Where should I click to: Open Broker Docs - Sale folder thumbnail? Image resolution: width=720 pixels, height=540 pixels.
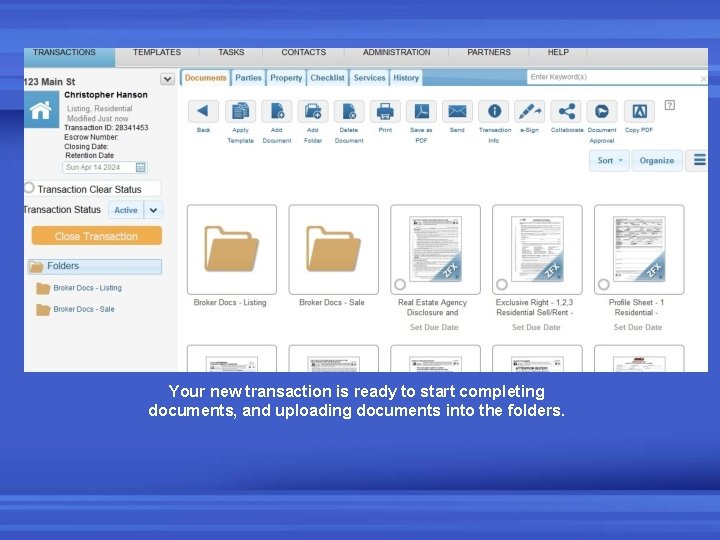[334, 249]
